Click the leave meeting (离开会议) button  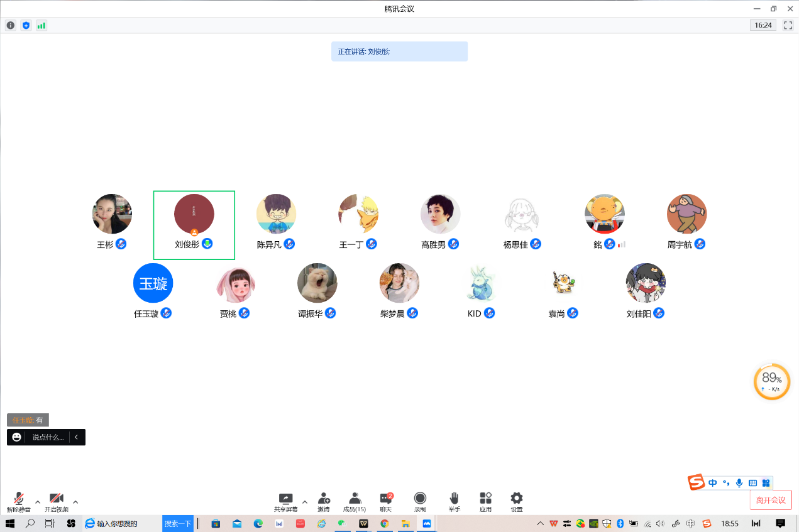tap(771, 500)
